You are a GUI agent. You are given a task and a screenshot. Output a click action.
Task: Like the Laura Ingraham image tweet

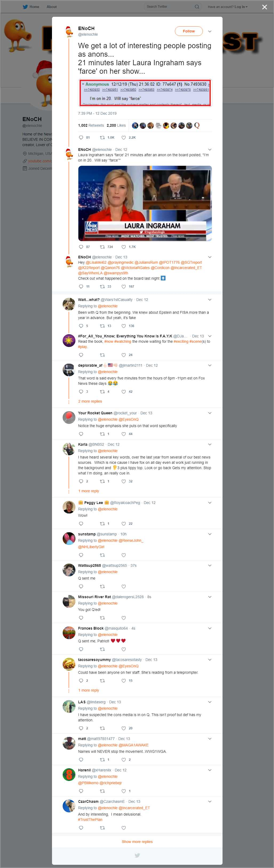(x=123, y=247)
